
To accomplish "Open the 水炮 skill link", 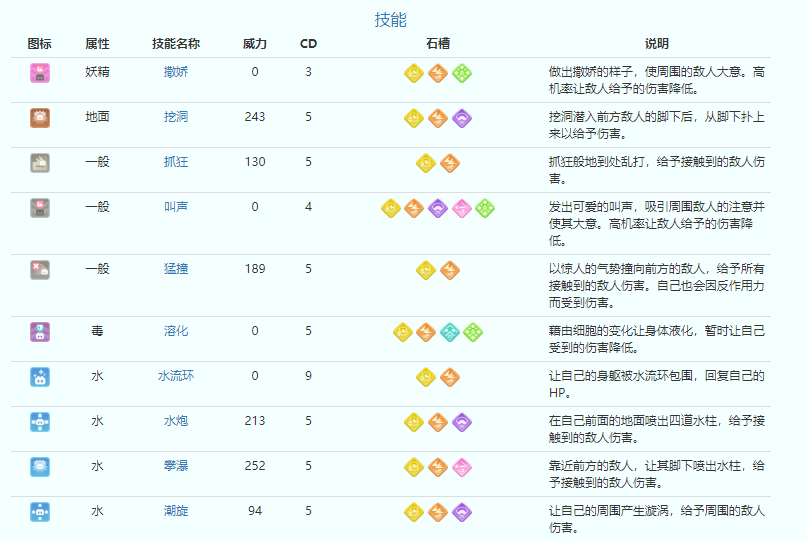I will [x=176, y=421].
